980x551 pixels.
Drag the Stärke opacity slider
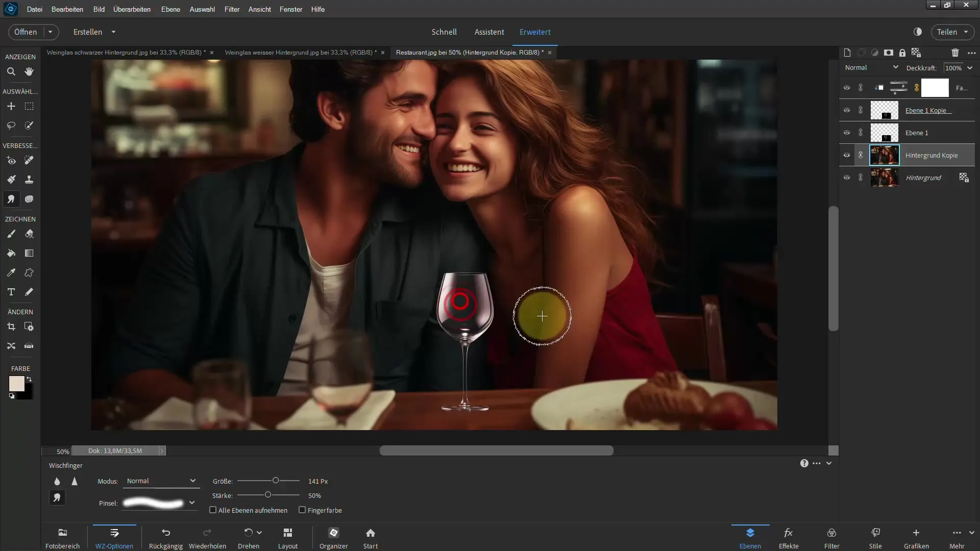pyautogui.click(x=268, y=495)
